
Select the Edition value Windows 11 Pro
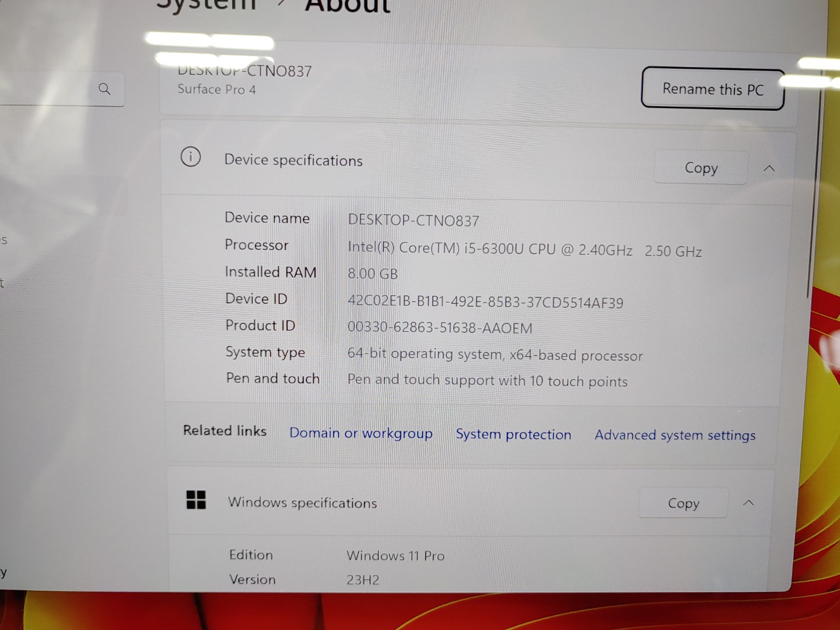click(395, 555)
